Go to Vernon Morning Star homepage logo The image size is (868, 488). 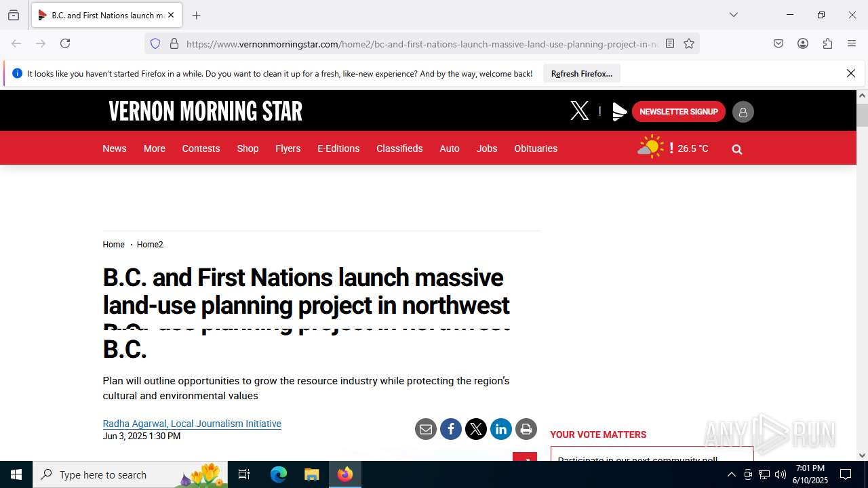click(205, 111)
